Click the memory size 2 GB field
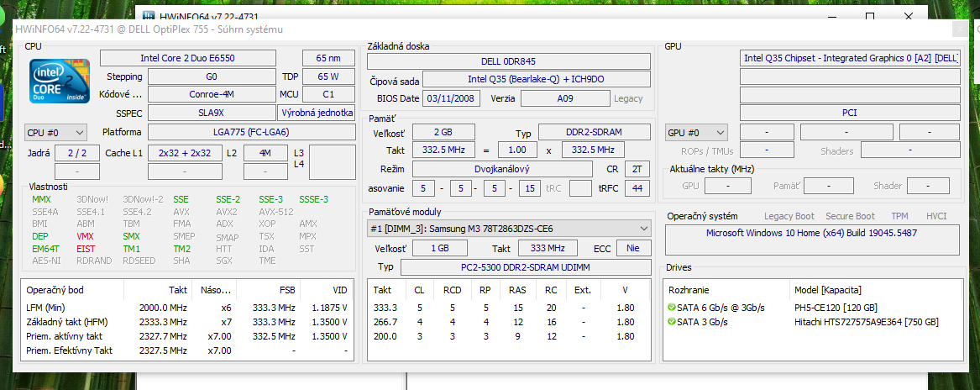This screenshot has width=980, height=390. [x=443, y=133]
